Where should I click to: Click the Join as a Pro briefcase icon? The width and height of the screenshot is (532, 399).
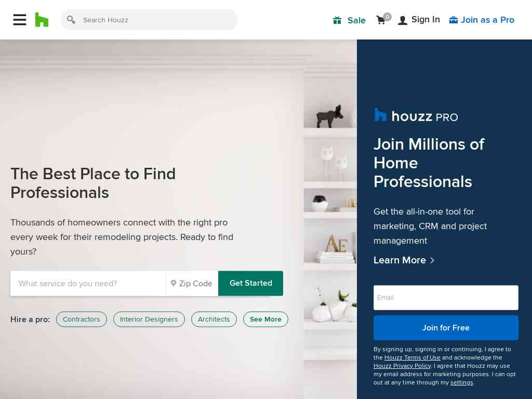453,20
